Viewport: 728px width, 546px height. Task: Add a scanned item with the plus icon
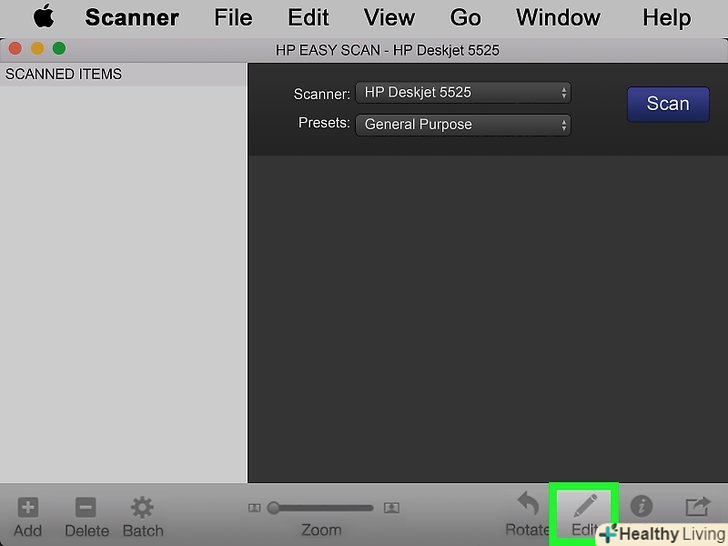coord(28,507)
